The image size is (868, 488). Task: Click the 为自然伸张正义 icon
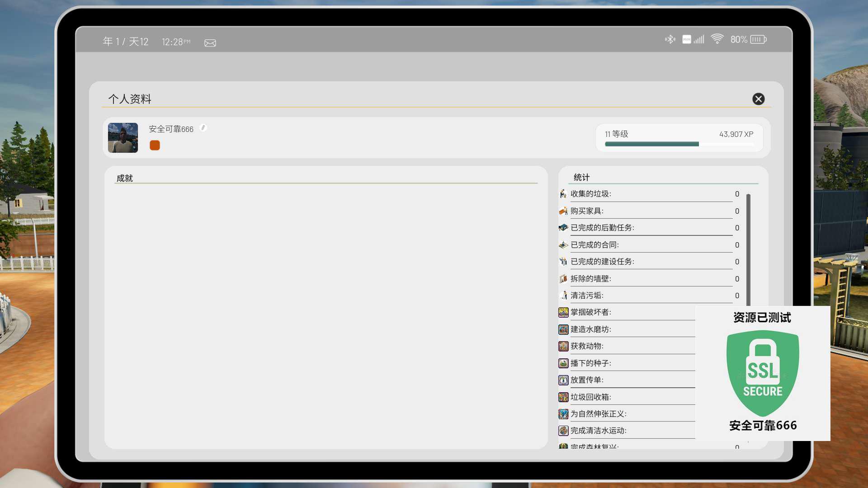tap(563, 414)
